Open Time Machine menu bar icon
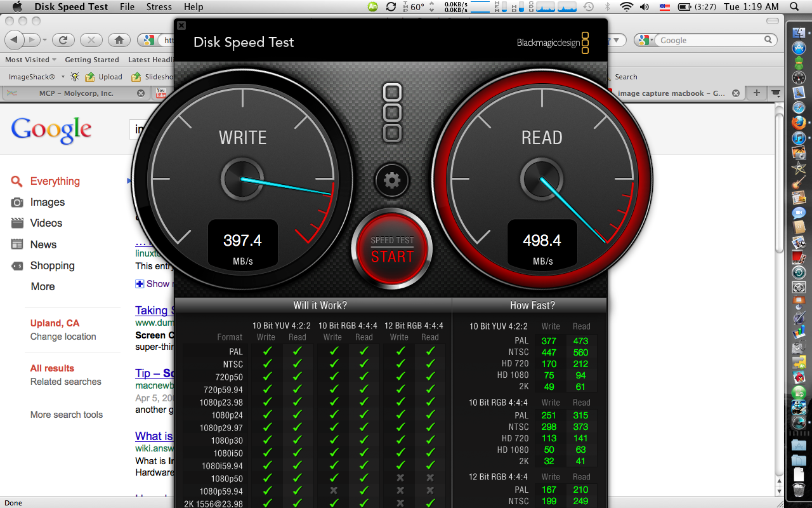The width and height of the screenshot is (812, 508). [x=589, y=7]
